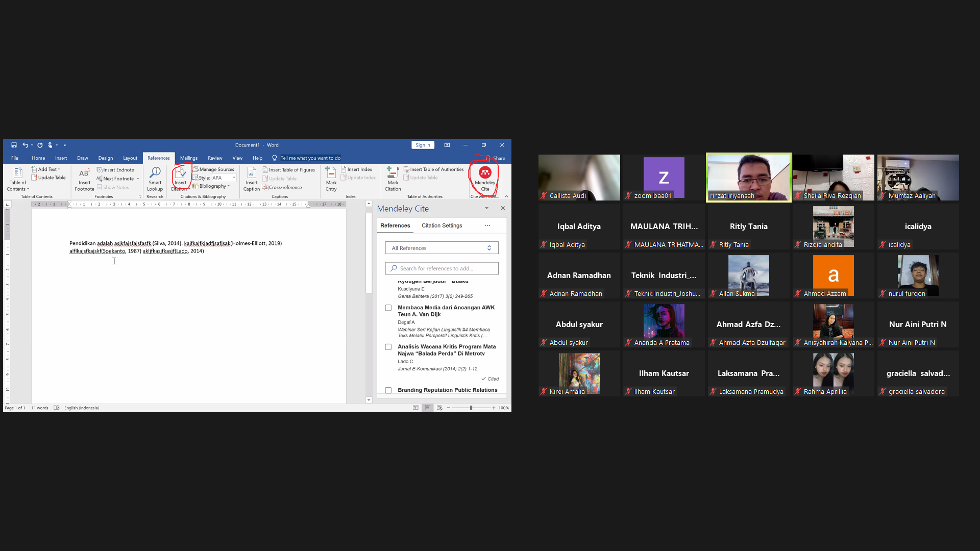
Task: Check the Analisis Wacana Kritis Program reference
Action: click(388, 347)
